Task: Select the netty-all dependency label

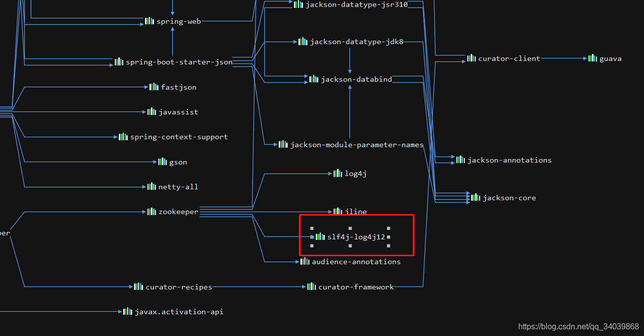Action: [178, 187]
